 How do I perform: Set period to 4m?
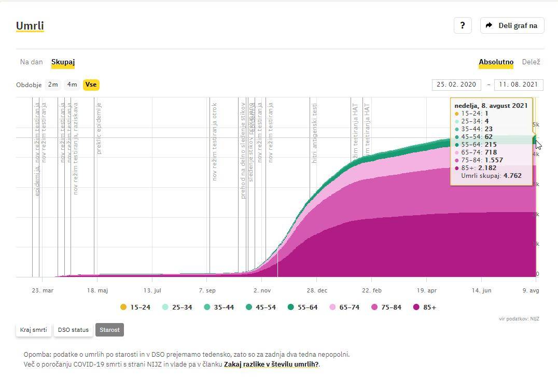72,85
